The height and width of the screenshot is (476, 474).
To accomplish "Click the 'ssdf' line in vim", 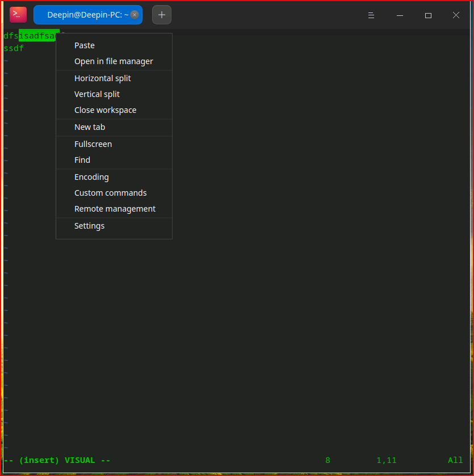I will coord(14,48).
